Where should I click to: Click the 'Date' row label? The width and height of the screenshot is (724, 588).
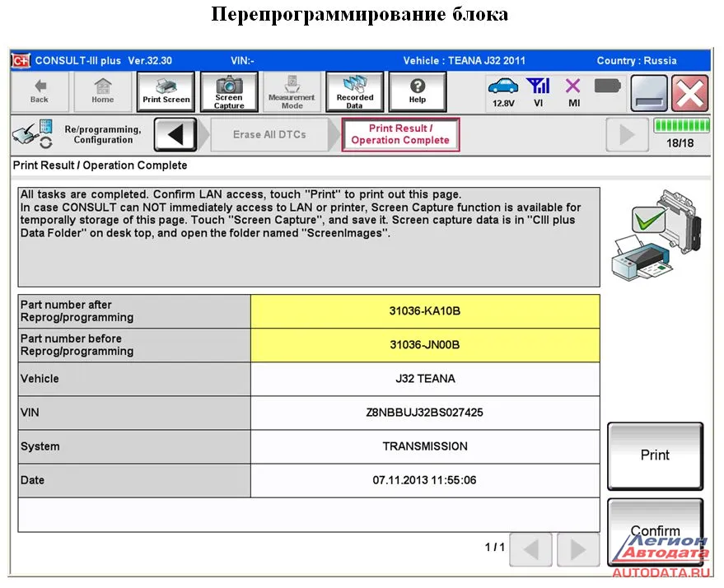coord(32,480)
